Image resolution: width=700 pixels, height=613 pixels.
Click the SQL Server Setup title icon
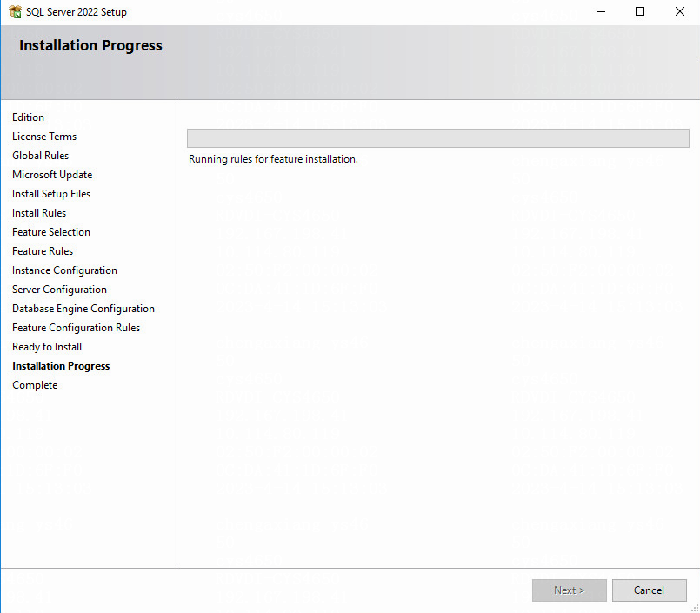(15, 12)
